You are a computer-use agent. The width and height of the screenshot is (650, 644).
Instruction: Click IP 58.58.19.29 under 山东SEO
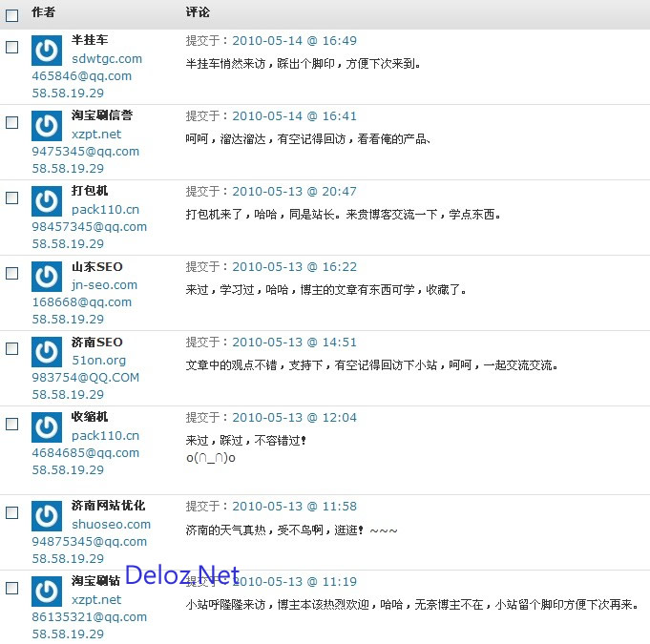[x=68, y=320]
